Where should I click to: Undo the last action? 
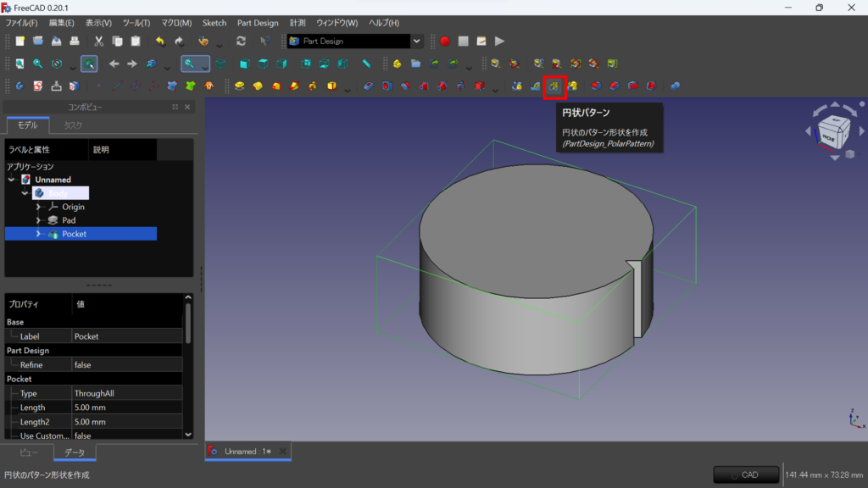click(x=160, y=41)
